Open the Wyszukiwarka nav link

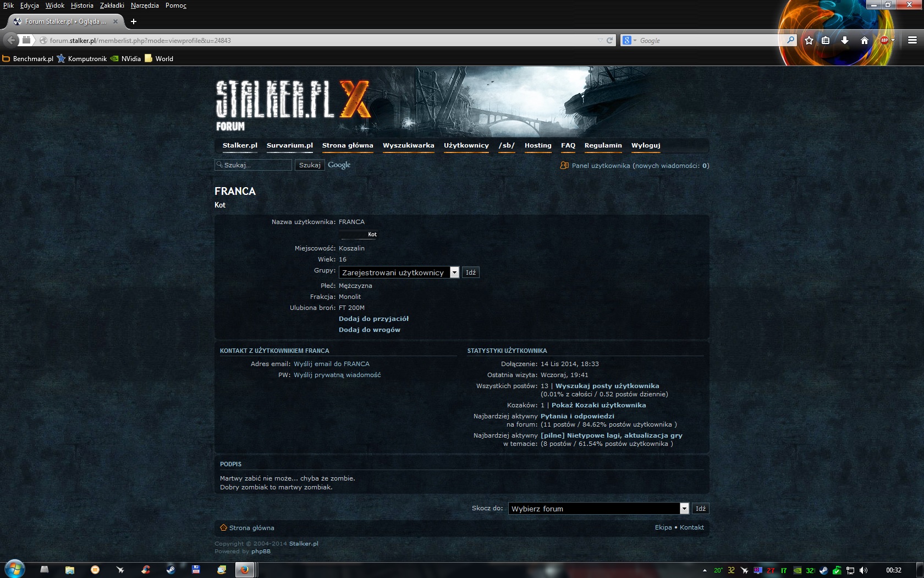pyautogui.click(x=409, y=145)
